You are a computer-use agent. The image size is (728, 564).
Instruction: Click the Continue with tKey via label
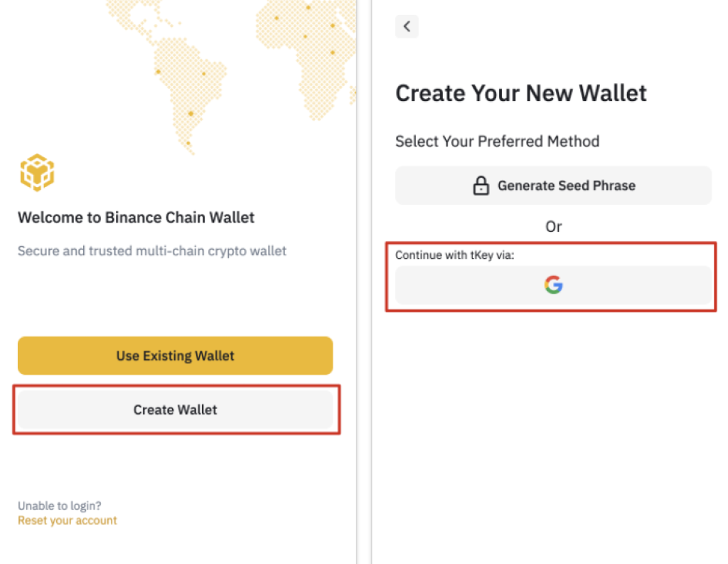454,255
